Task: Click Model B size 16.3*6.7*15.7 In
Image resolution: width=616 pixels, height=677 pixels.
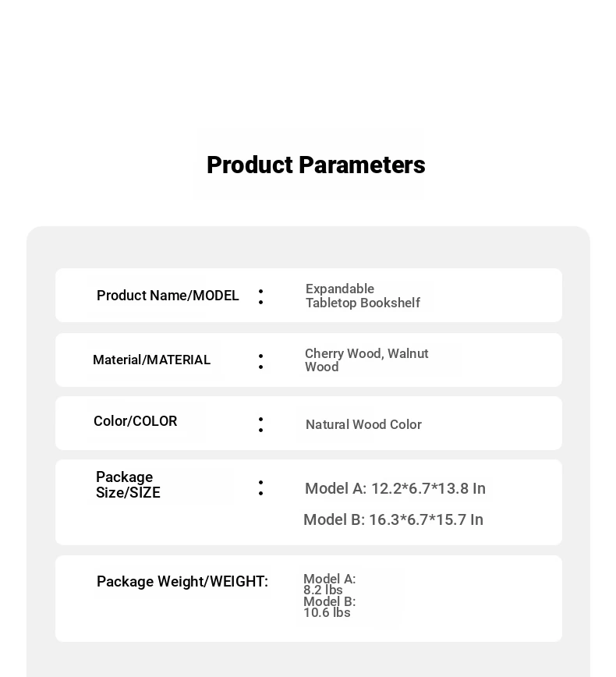Action: coord(393,519)
